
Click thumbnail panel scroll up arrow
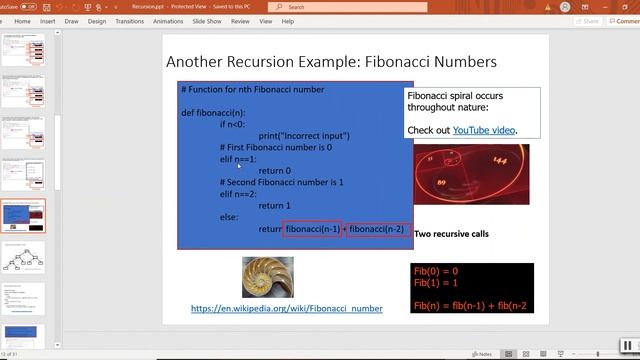(x=58, y=33)
